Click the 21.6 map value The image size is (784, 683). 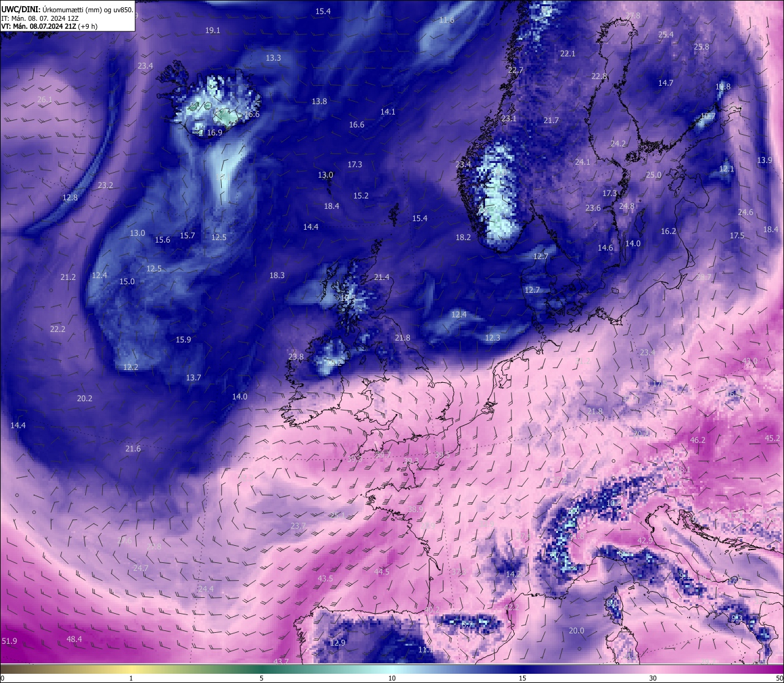[x=133, y=448]
